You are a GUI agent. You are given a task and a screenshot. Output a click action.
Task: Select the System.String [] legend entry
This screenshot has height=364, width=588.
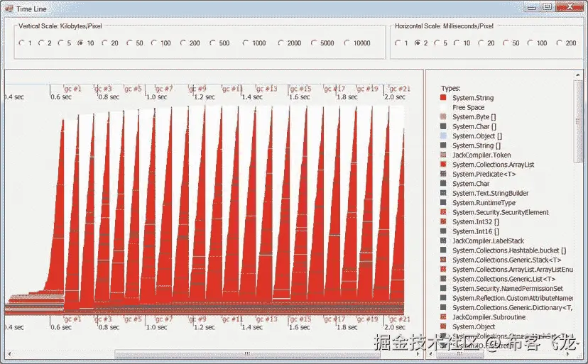click(x=477, y=145)
